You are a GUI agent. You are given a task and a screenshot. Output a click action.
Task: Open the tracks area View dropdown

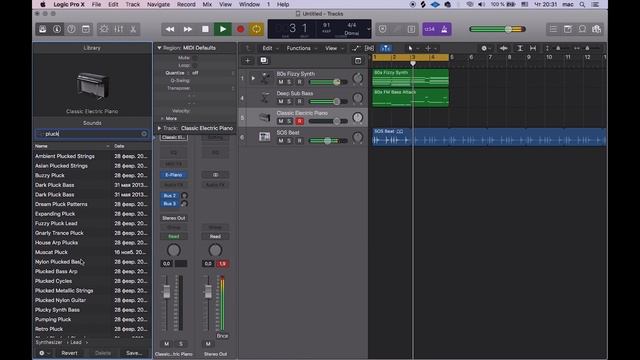click(x=333, y=48)
